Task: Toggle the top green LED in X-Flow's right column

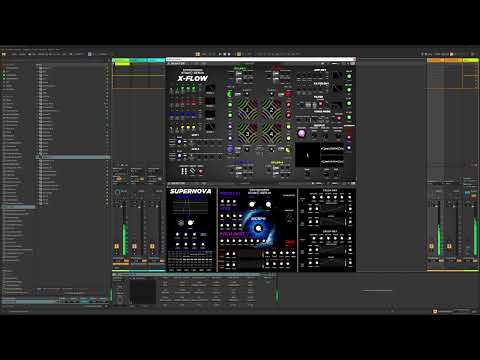Action: 349,76
